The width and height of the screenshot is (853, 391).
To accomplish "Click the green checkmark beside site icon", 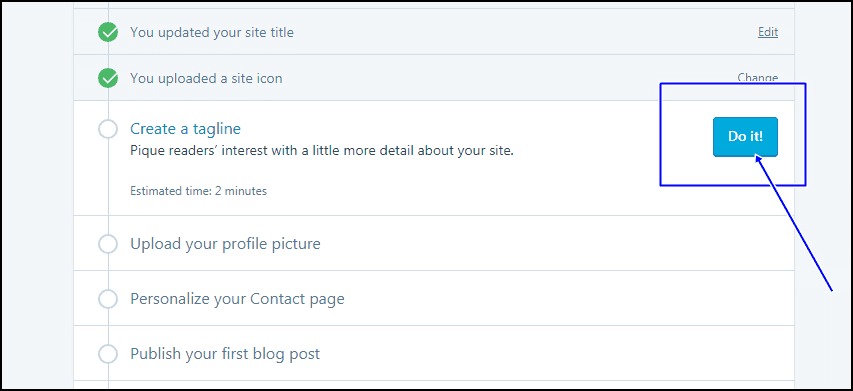I will pos(108,79).
